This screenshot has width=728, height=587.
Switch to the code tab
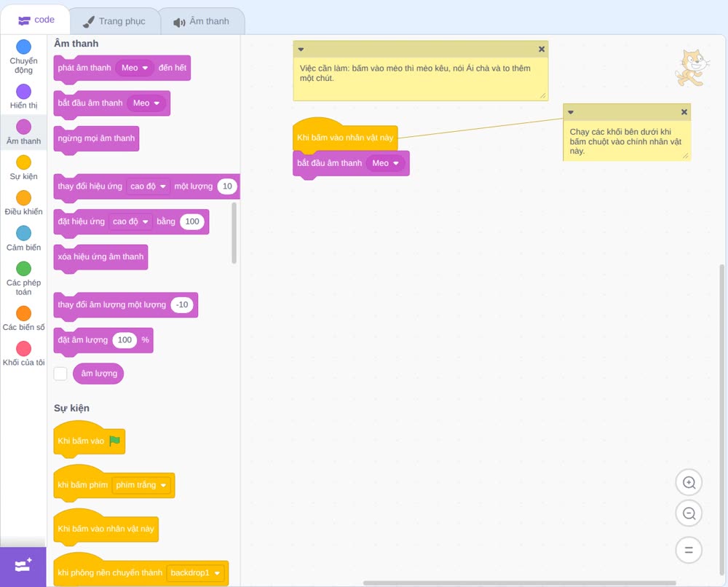pyautogui.click(x=36, y=20)
